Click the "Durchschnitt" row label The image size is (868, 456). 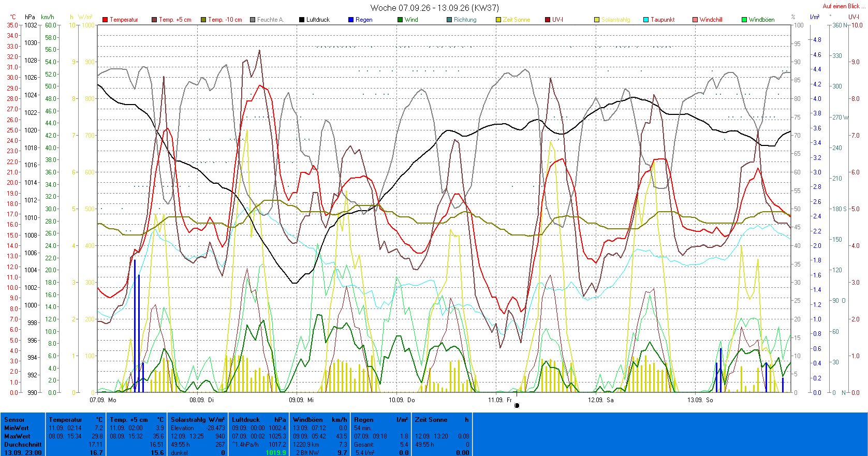pos(23,445)
